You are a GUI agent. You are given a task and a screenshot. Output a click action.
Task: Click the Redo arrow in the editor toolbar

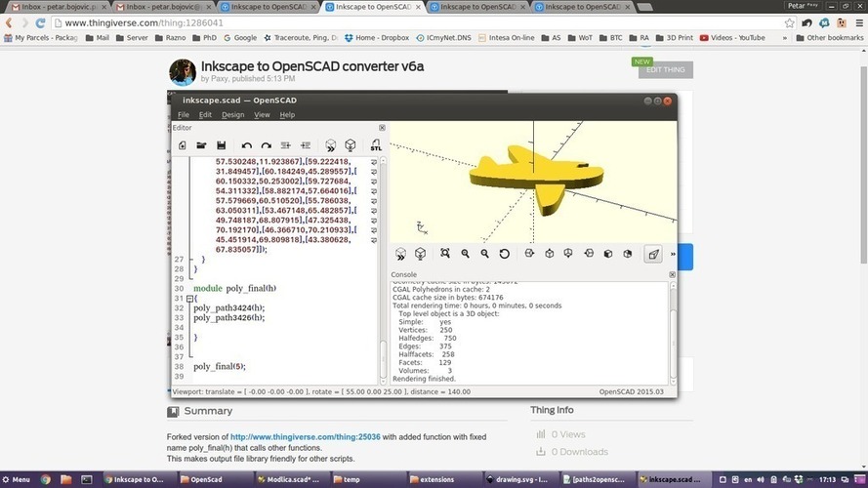click(267, 145)
